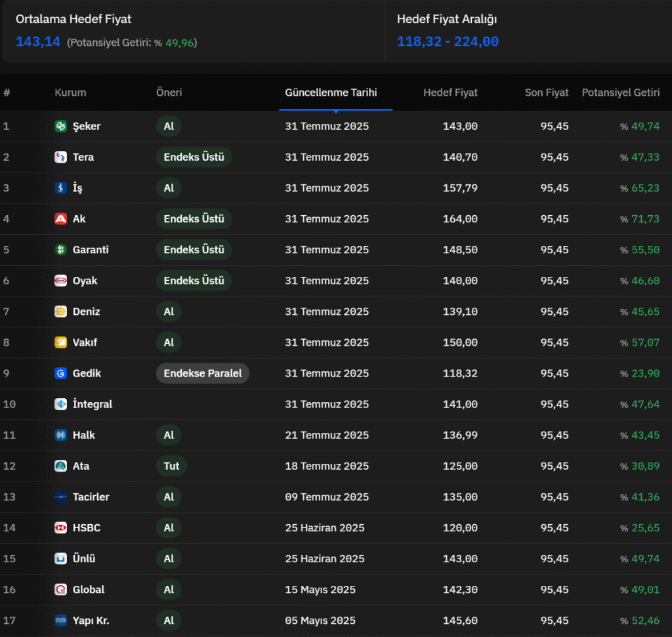Click date 09 Temmuz 2025
The height and width of the screenshot is (637, 672).
pyautogui.click(x=327, y=497)
